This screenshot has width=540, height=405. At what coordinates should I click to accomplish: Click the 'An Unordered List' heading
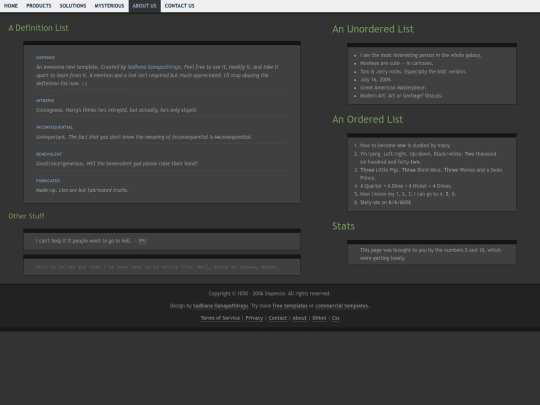pos(373,29)
